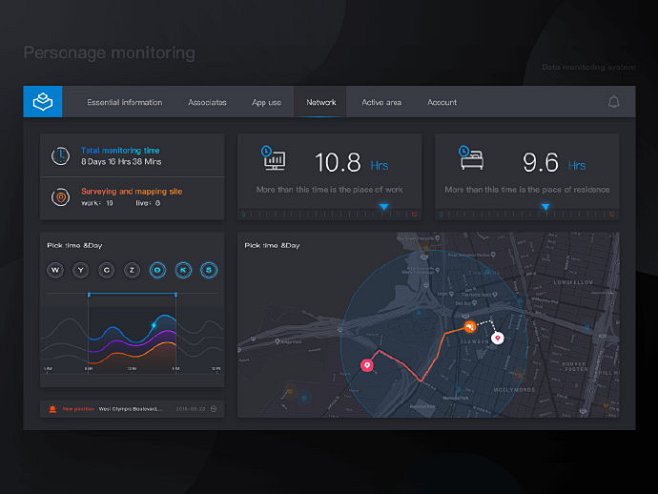
Task: Click the left handle of the chart time range
Action: (89, 295)
